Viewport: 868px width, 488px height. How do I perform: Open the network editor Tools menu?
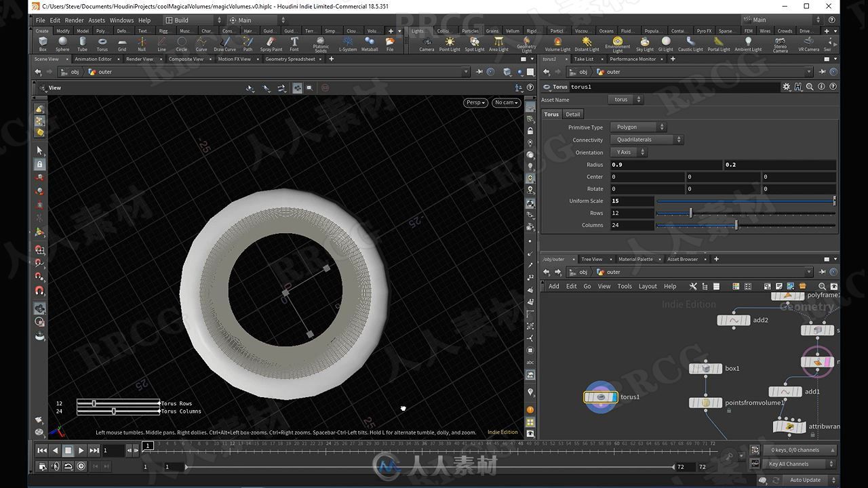click(x=625, y=286)
